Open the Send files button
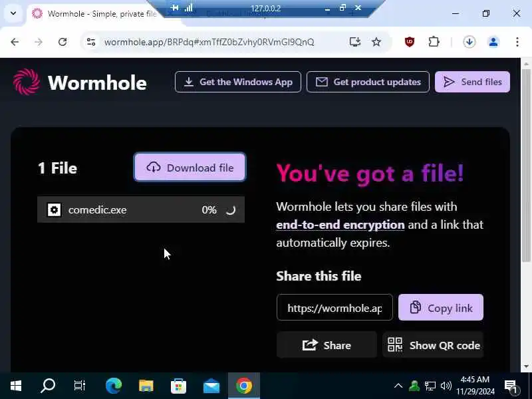 (x=472, y=82)
